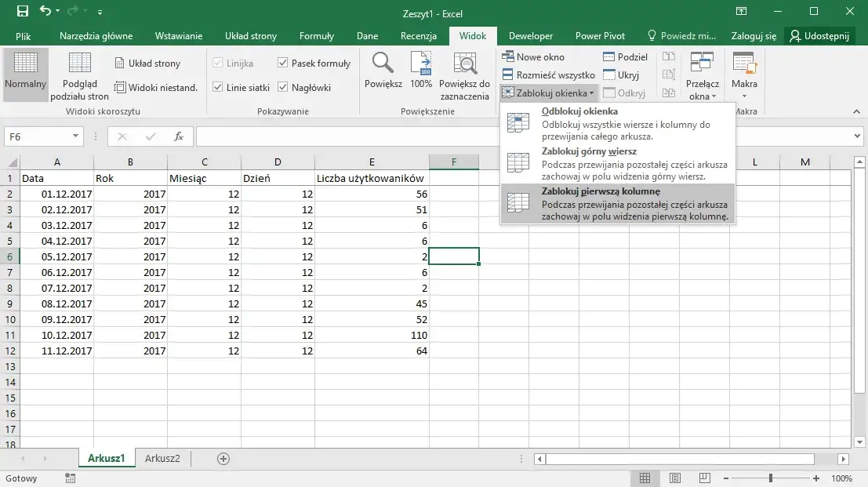This screenshot has height=487, width=868.
Task: Open the Name Box dropdown arrow
Action: click(x=75, y=136)
